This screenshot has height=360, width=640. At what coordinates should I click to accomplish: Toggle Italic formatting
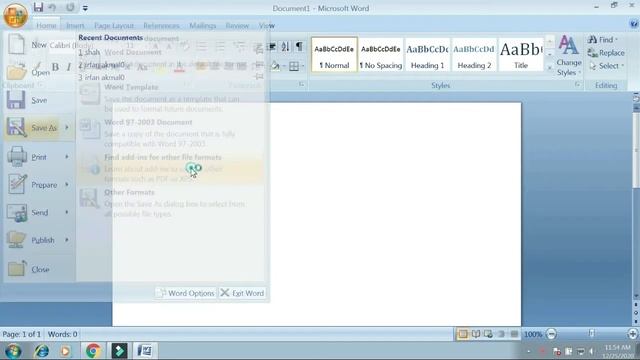69,67
